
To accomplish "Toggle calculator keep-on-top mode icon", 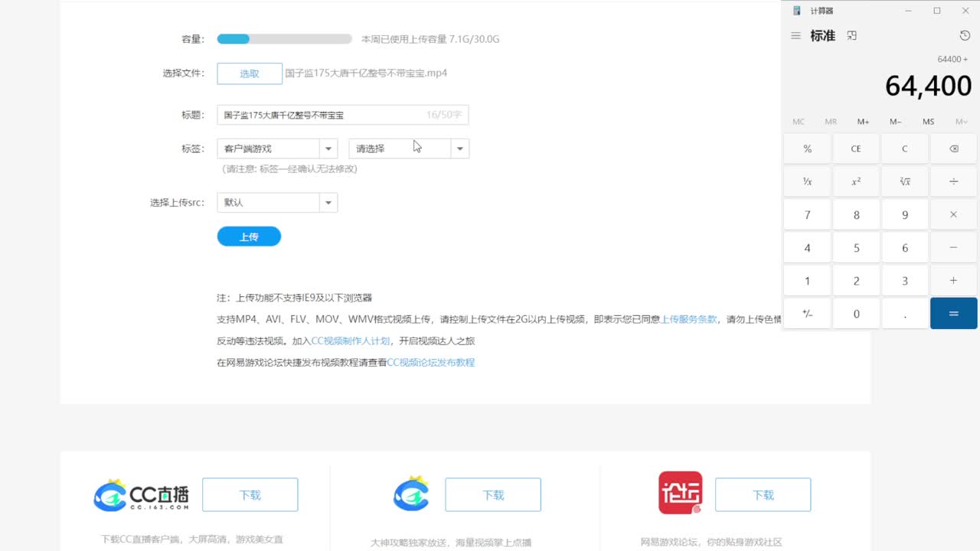I will point(852,36).
